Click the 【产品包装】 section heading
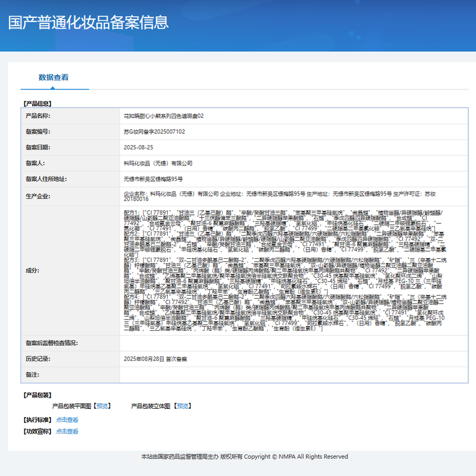This screenshot has height=476, width=476. point(36,394)
